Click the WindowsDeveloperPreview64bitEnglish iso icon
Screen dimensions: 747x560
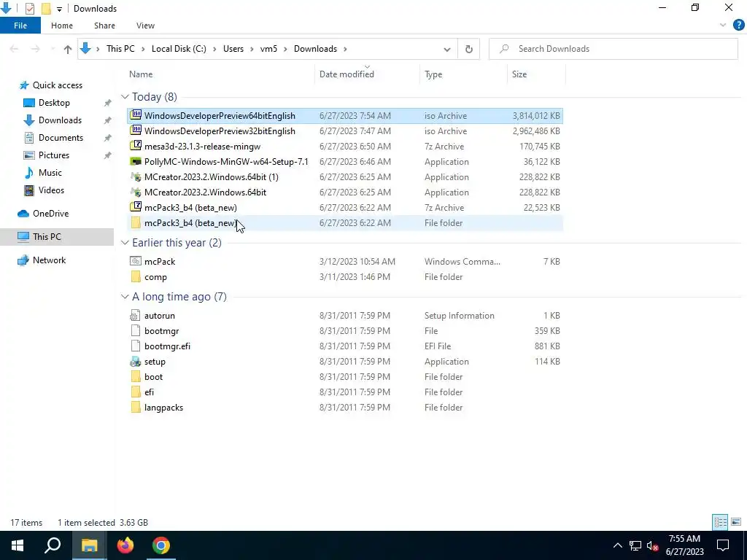[136, 115]
